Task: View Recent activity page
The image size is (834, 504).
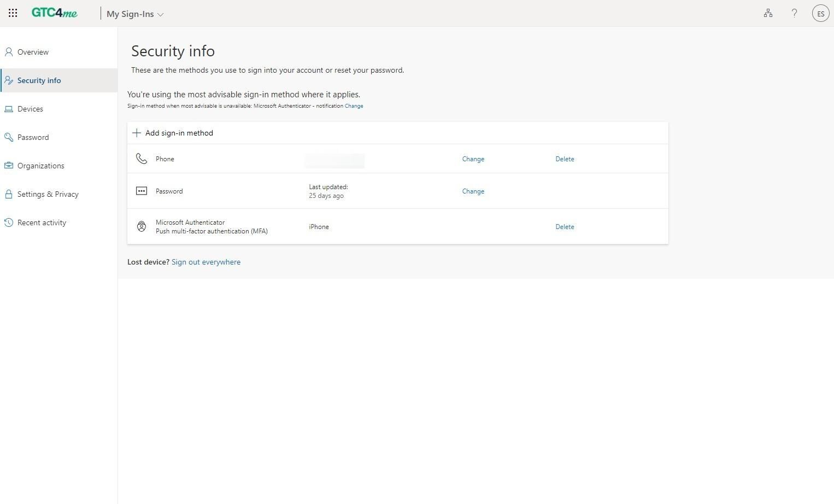Action: click(x=42, y=222)
